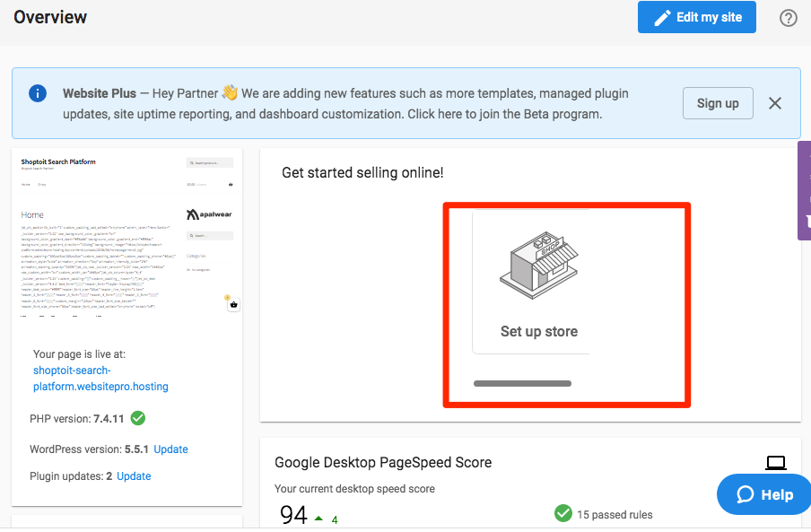811x532 pixels.
Task: Select the Set up store card
Action: (531, 282)
